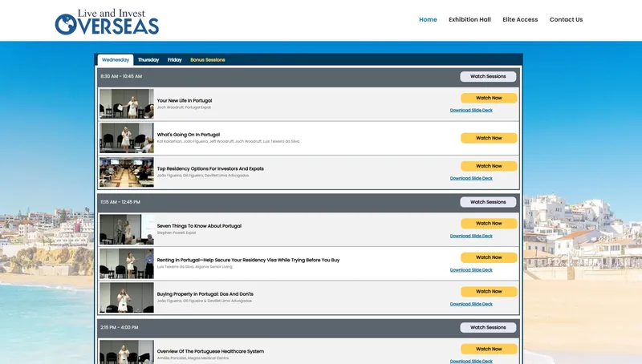The height and width of the screenshot is (364, 642).
Task: Click title 'Top Residency Options For Investors And Expats'
Action: (x=210, y=168)
